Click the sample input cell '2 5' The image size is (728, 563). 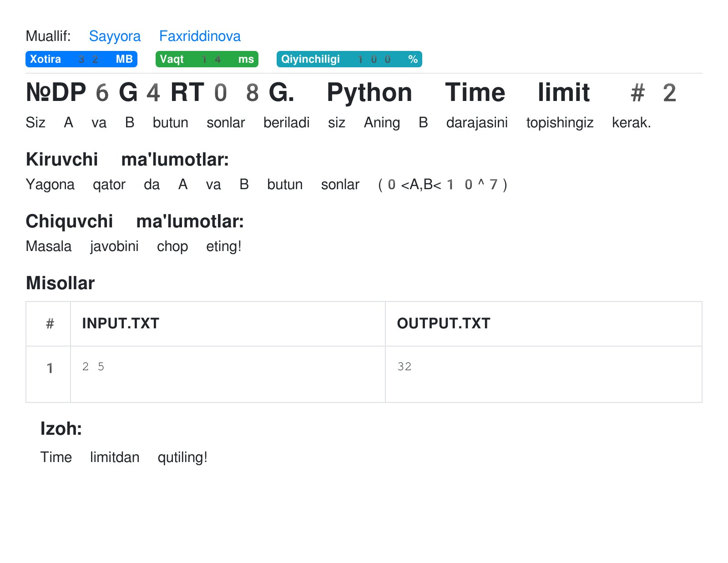228,374
